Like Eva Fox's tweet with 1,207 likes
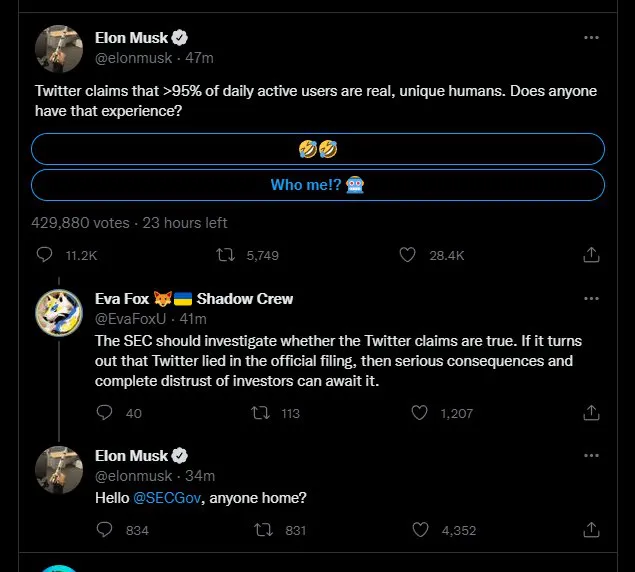Screen dimensions: 635x572 pos(420,413)
